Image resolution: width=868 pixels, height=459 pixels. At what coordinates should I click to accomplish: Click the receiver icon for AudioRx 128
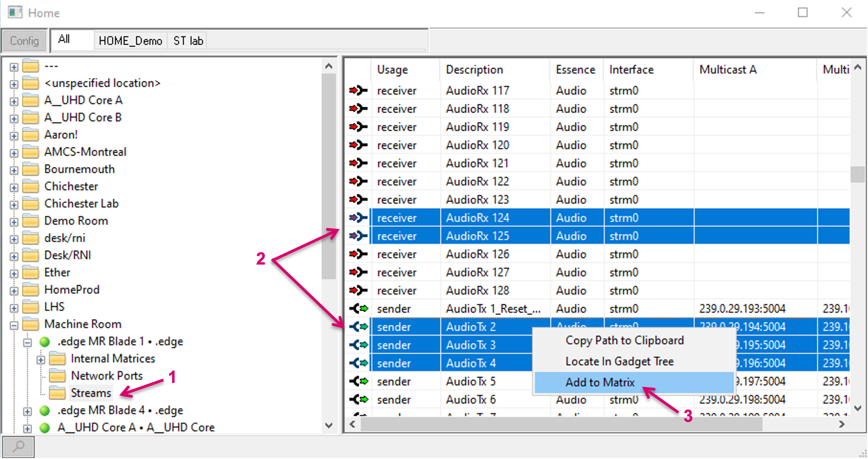[x=358, y=290]
